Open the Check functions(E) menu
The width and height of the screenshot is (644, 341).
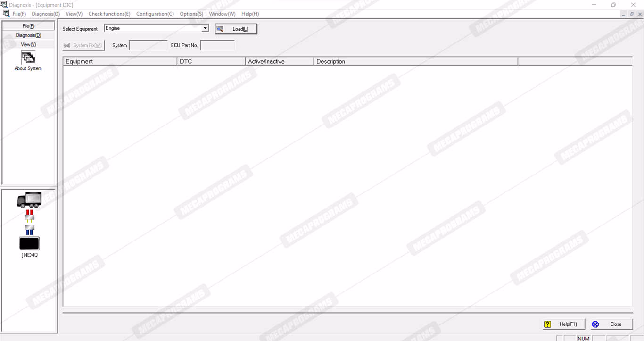(x=109, y=14)
